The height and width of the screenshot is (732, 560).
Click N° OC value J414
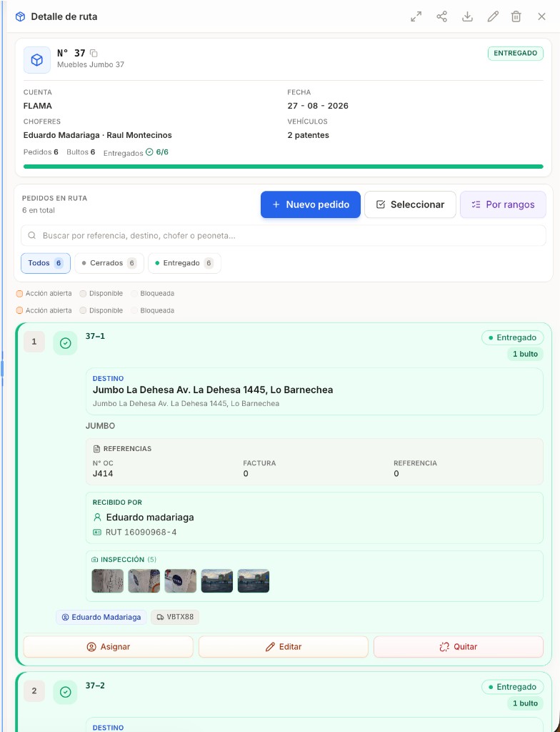(x=103, y=473)
